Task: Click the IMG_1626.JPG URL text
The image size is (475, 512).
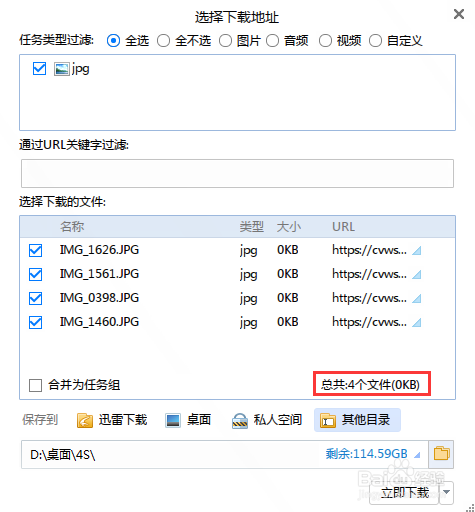Action: click(369, 250)
